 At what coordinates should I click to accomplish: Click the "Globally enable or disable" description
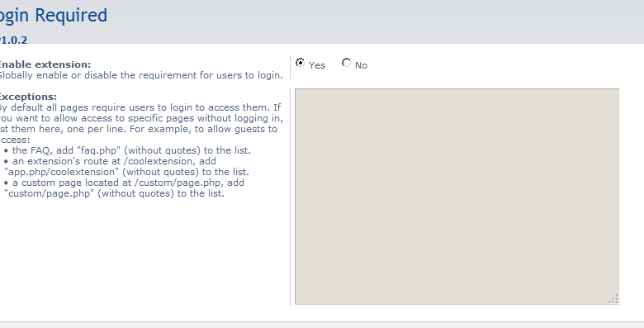click(140, 75)
